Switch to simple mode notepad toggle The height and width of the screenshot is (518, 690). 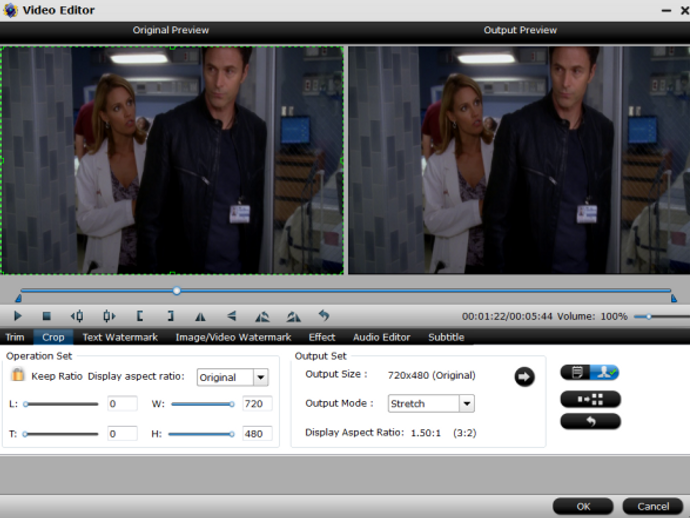(x=576, y=373)
